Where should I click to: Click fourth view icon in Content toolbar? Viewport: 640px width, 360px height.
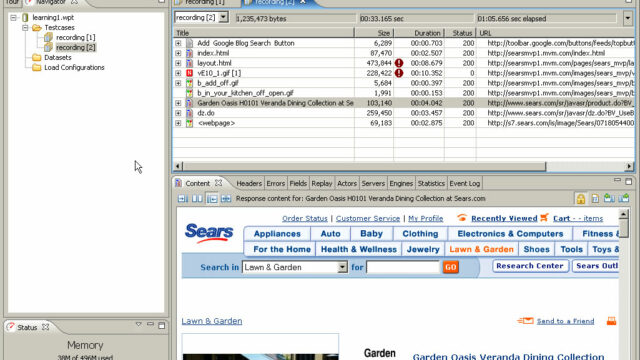[x=226, y=199]
